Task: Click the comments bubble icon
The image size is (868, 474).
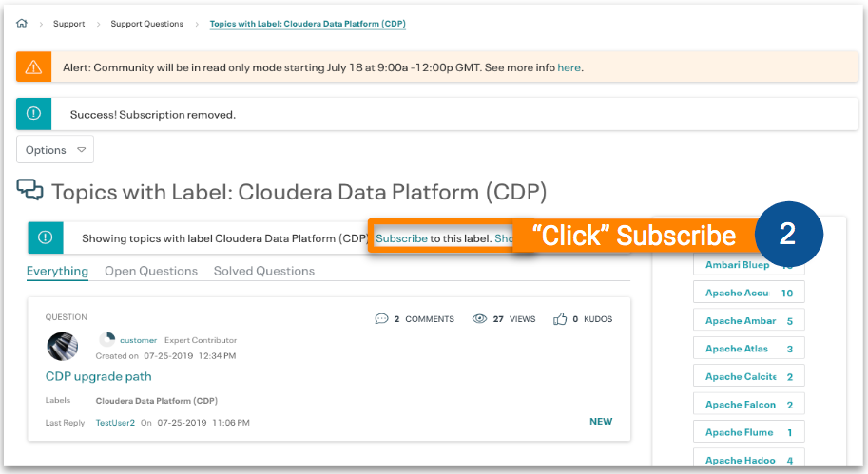Action: point(381,319)
